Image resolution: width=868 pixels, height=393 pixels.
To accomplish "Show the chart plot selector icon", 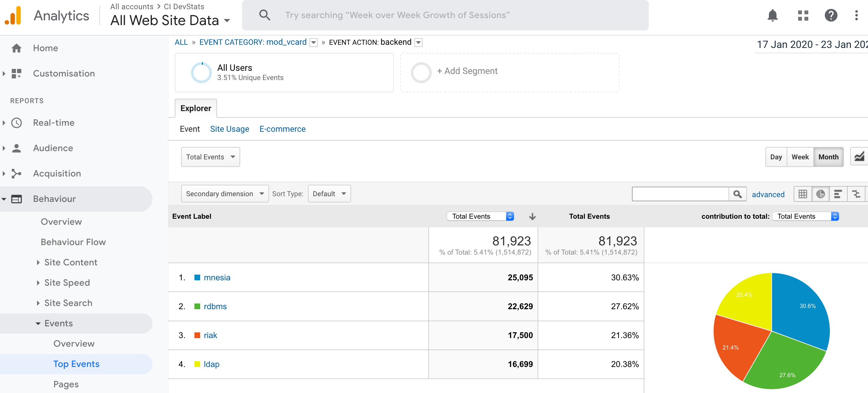I will pyautogui.click(x=860, y=156).
